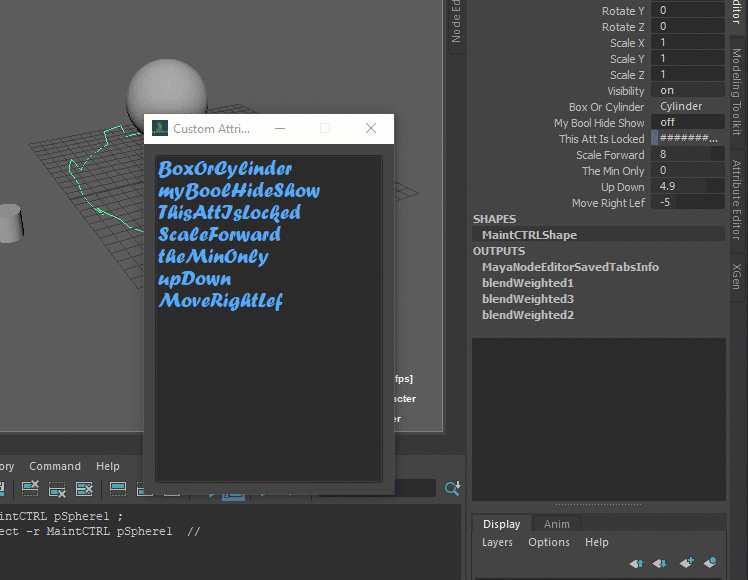Viewport: 748px width, 580px height.
Task: Switch to the Anim layer tab
Action: (557, 524)
